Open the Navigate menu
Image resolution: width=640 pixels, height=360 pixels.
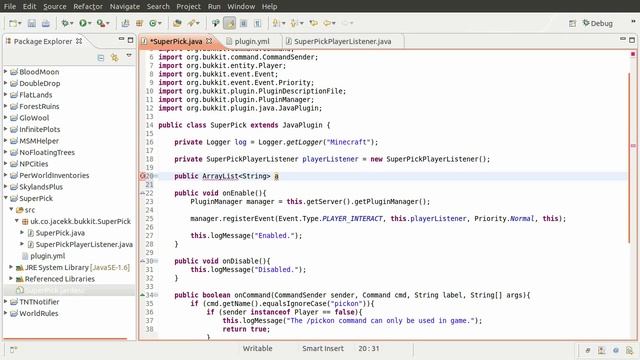pyautogui.click(x=125, y=7)
